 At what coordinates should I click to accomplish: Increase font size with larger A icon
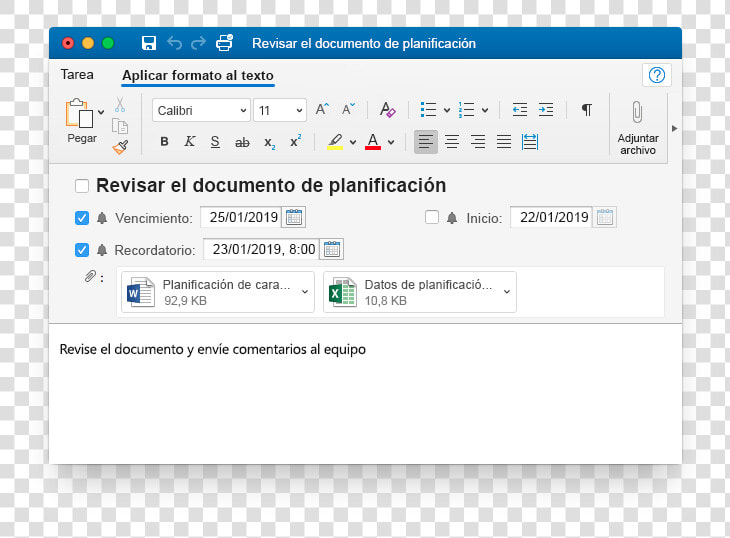click(x=322, y=109)
